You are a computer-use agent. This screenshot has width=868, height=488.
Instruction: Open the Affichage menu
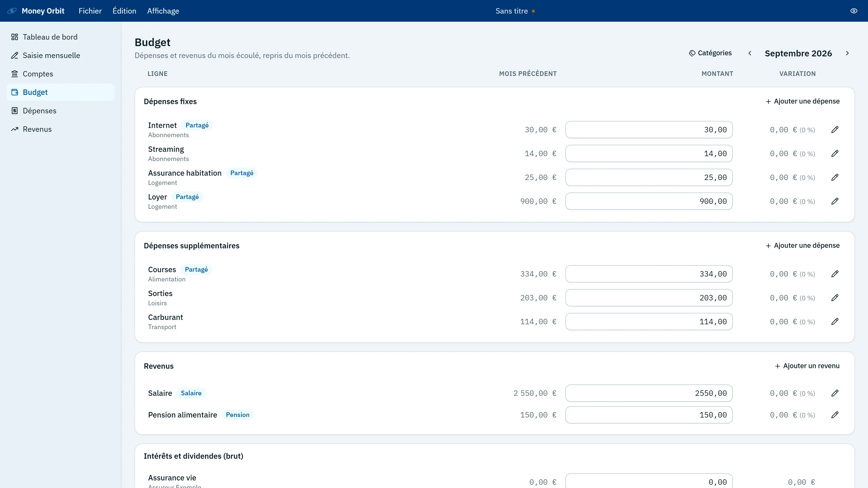click(x=163, y=11)
